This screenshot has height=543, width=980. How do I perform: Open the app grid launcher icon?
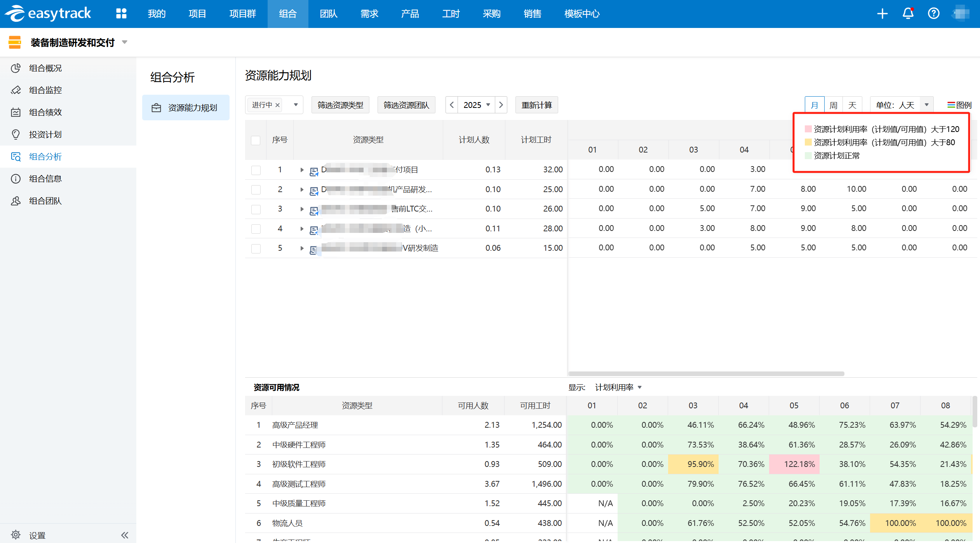click(x=121, y=14)
